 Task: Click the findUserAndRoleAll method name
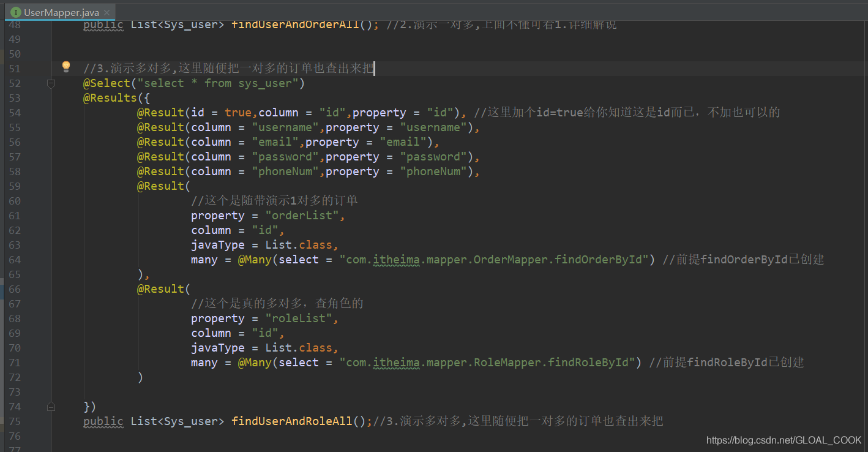click(292, 421)
